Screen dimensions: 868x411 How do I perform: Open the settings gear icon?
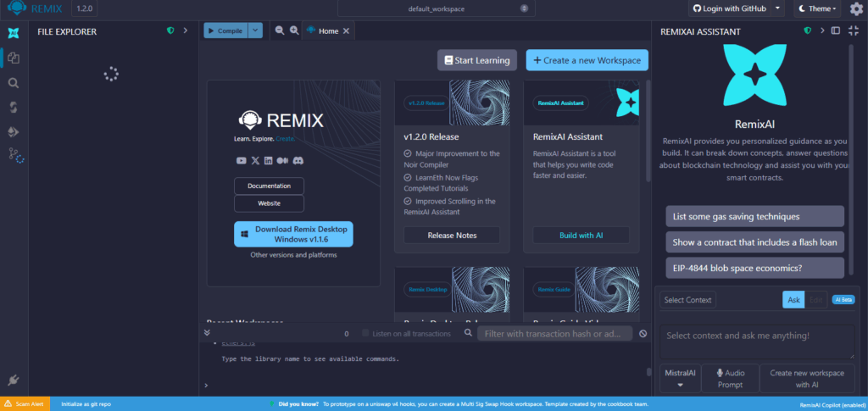pos(856,8)
